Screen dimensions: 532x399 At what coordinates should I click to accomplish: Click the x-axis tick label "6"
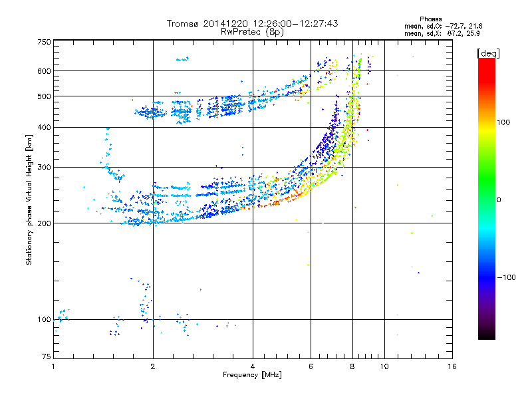pyautogui.click(x=311, y=366)
